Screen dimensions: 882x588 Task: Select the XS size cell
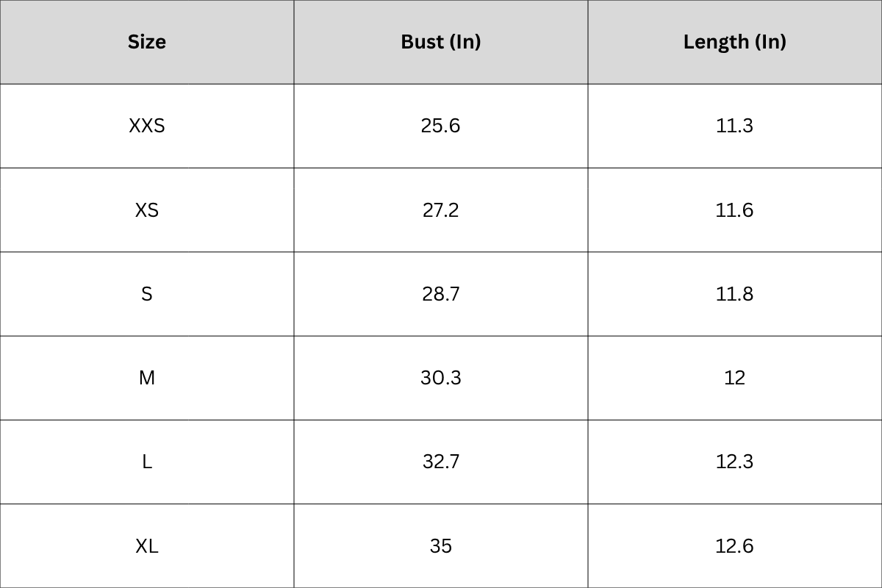[x=147, y=210]
